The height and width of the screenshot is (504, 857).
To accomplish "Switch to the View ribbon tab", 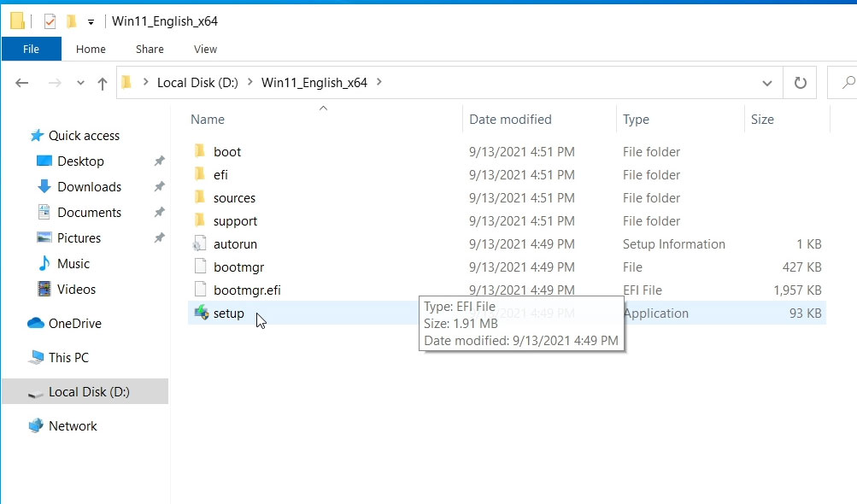I will pyautogui.click(x=205, y=49).
